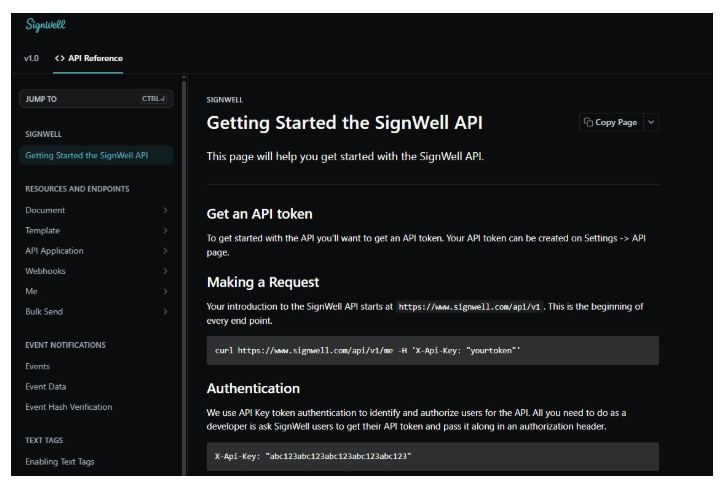Click the Copy Page button
The width and height of the screenshot is (727, 490).
tap(611, 122)
